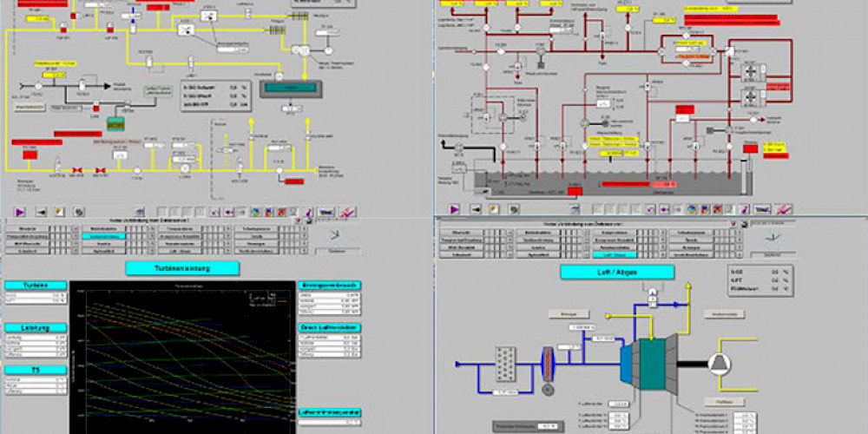Screen dimensions: 868x434
Task: Click the red valve symbol in upper-left diagram
Action: (79, 169)
